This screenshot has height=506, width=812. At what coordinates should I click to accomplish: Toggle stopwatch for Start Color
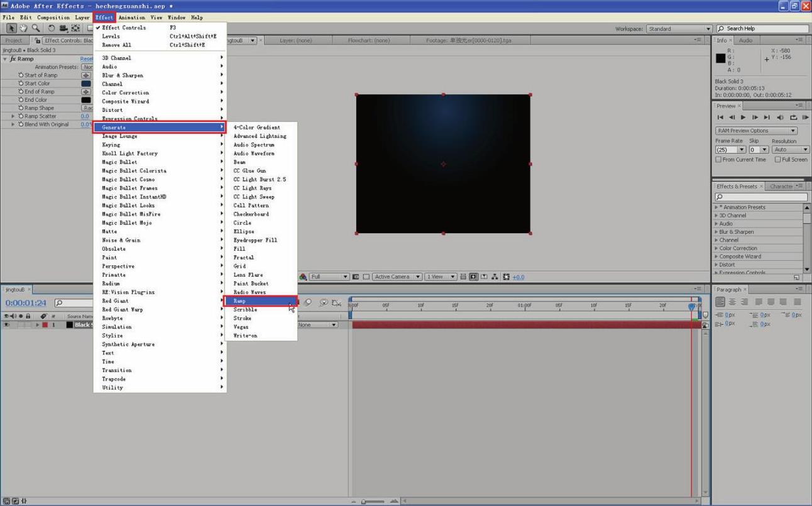(21, 84)
